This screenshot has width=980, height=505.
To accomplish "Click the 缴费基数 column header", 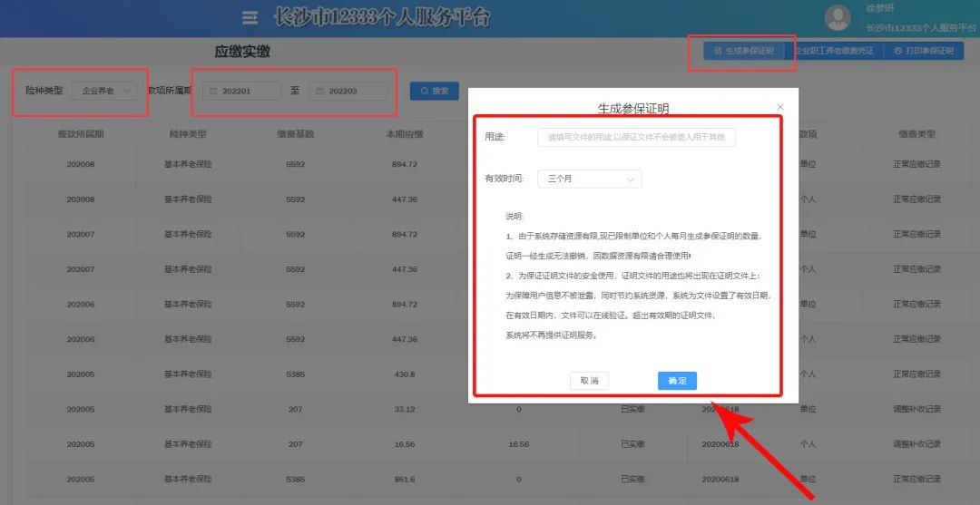I will (295, 134).
